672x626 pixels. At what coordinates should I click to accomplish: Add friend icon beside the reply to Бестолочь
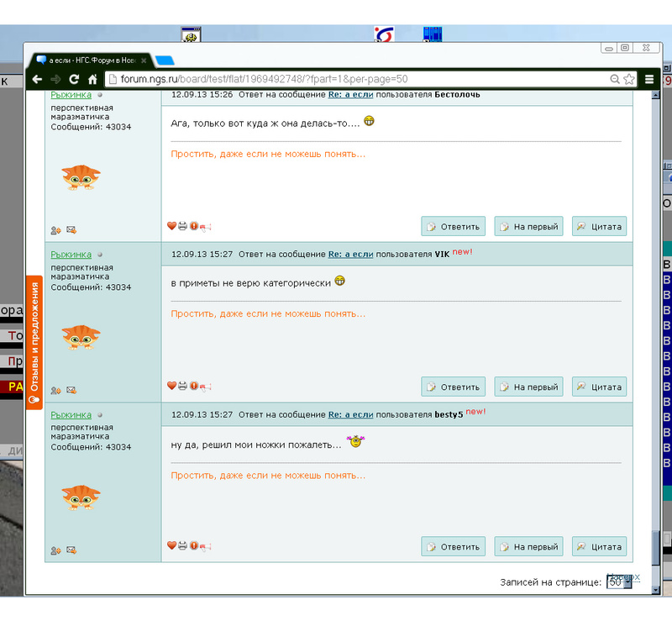click(55, 231)
